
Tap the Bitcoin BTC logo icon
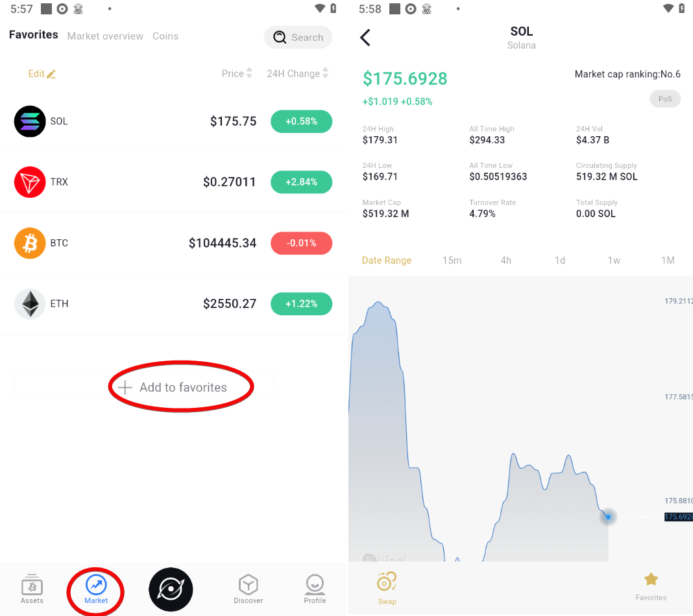tap(30, 243)
